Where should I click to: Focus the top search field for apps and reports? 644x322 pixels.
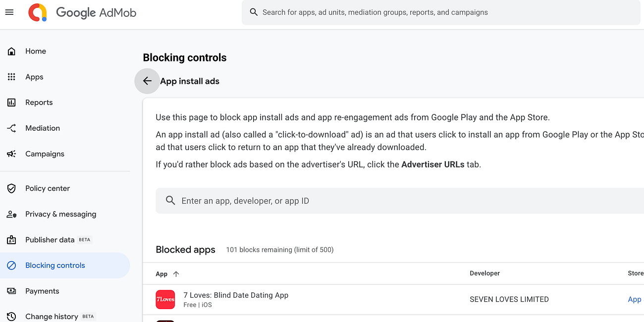tap(441, 12)
